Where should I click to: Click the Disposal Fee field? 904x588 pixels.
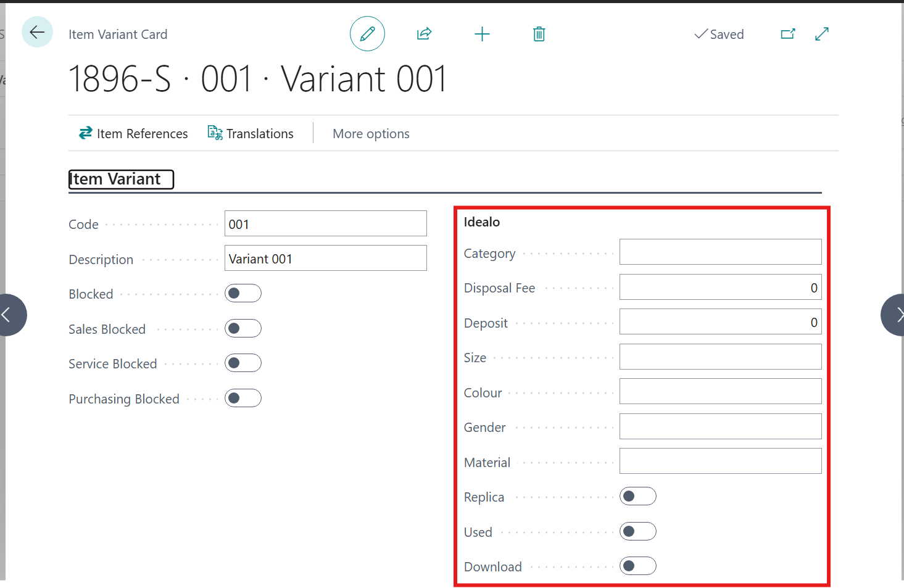pyautogui.click(x=720, y=288)
